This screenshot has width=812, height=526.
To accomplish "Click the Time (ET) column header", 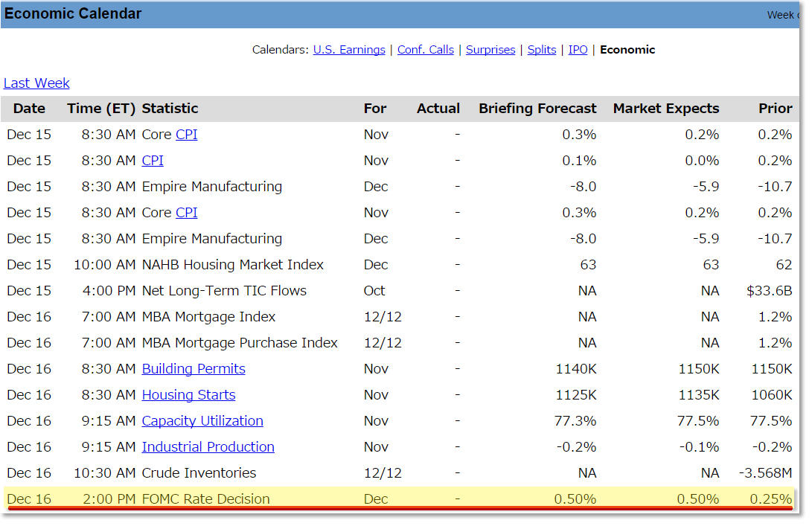I will click(x=101, y=108).
